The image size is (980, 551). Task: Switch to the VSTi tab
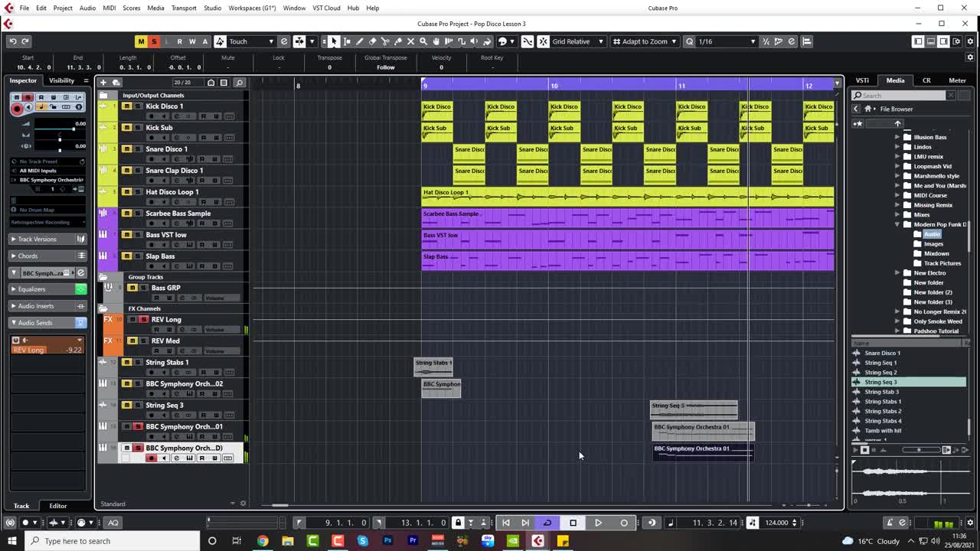pos(862,80)
